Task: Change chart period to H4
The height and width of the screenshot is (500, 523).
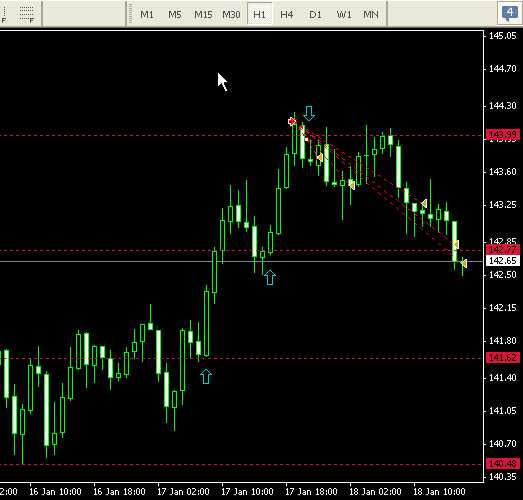Action: pyautogui.click(x=287, y=15)
